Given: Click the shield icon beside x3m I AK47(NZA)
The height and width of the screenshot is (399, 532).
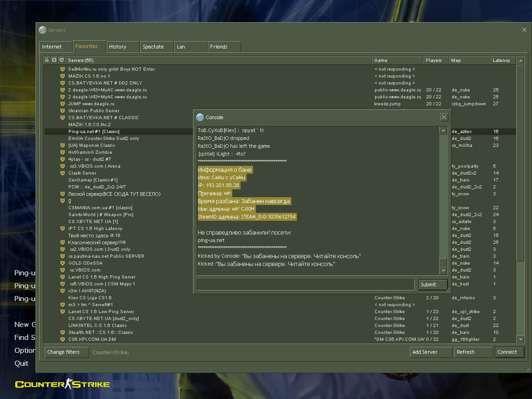Looking at the screenshot, I should [62, 291].
